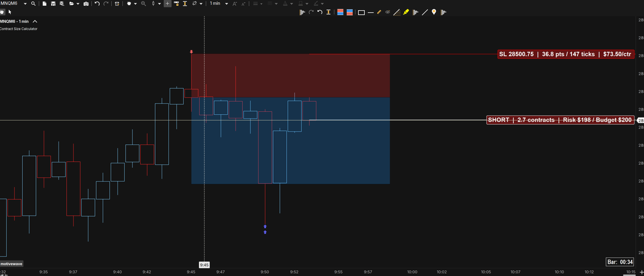
Task: Select the ruler measure tool
Action: (x=379, y=12)
